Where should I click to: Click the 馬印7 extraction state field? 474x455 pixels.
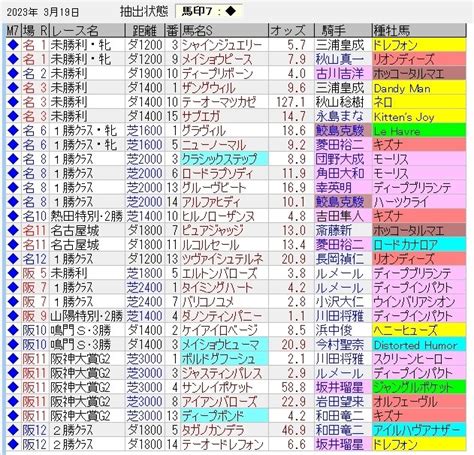(x=209, y=11)
